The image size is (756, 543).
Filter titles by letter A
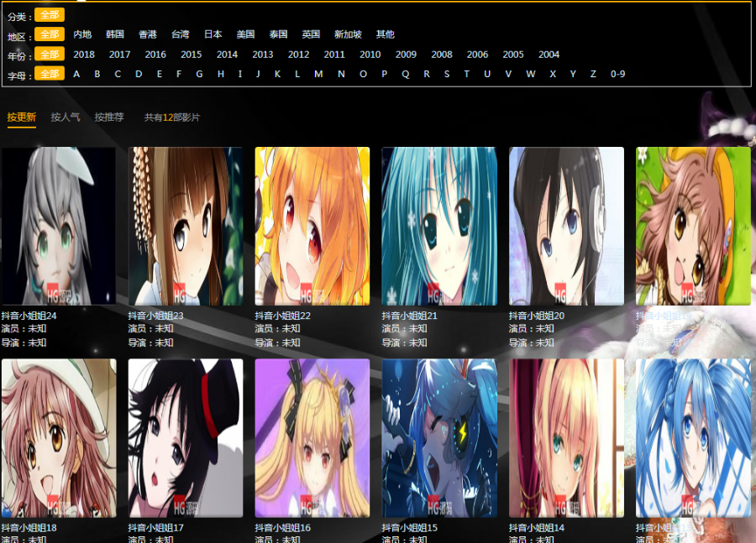point(76,74)
